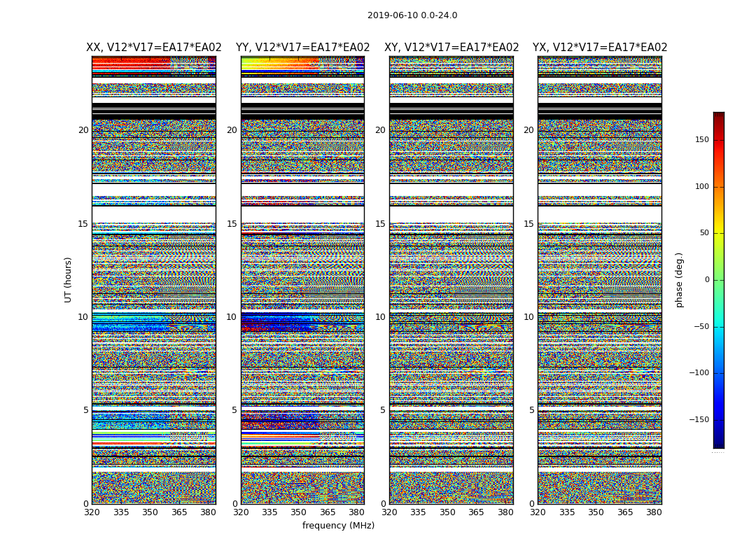Click x-axis tick '335' of YX plot

[567, 512]
